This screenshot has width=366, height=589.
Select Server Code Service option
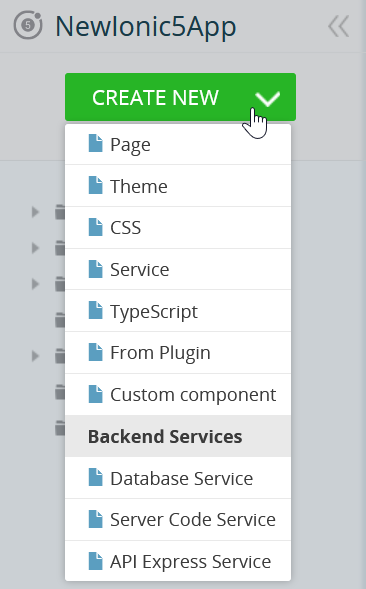tap(178, 520)
